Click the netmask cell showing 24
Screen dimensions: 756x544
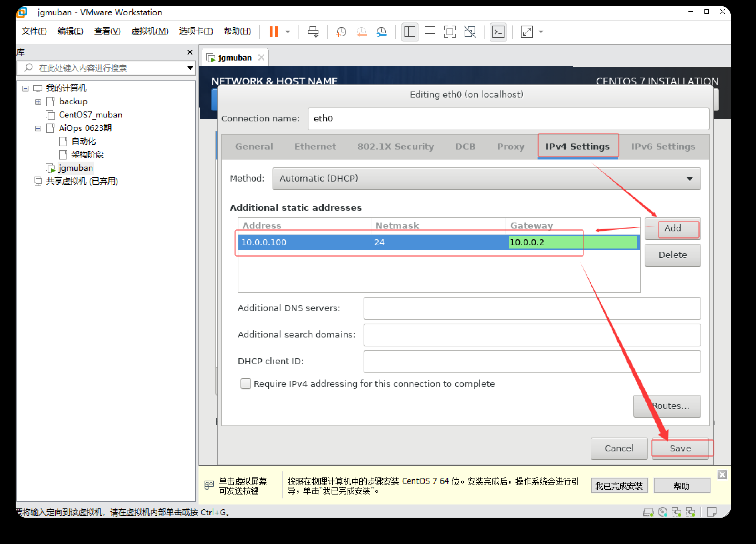click(x=438, y=242)
